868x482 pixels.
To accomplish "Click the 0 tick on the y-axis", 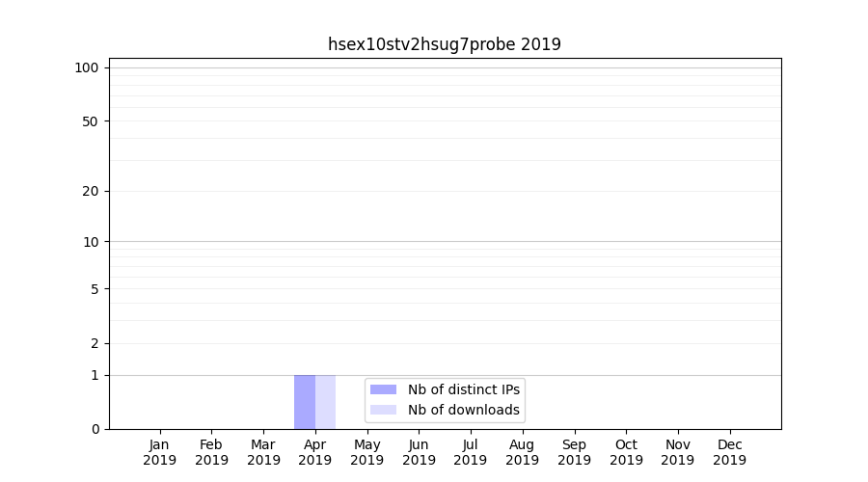I will tap(95, 429).
